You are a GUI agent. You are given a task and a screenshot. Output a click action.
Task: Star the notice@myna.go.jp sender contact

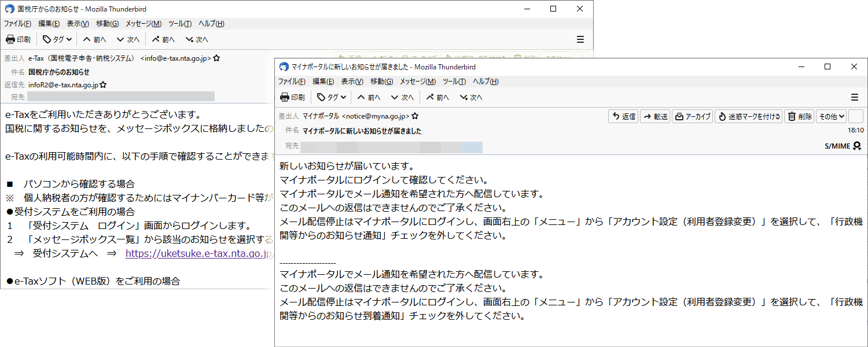click(415, 116)
